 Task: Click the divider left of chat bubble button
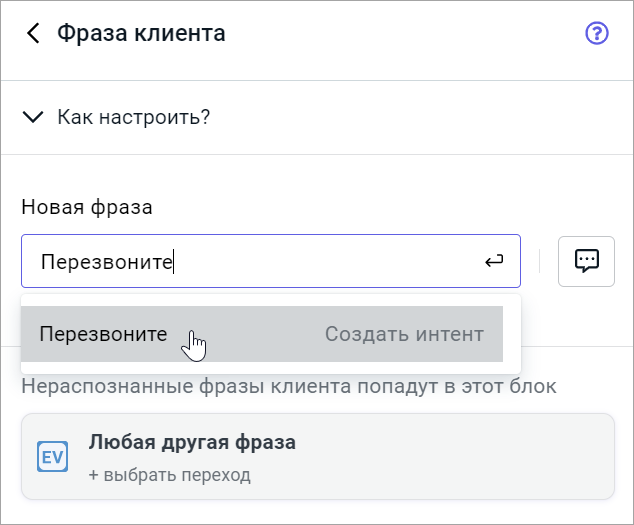point(539,261)
